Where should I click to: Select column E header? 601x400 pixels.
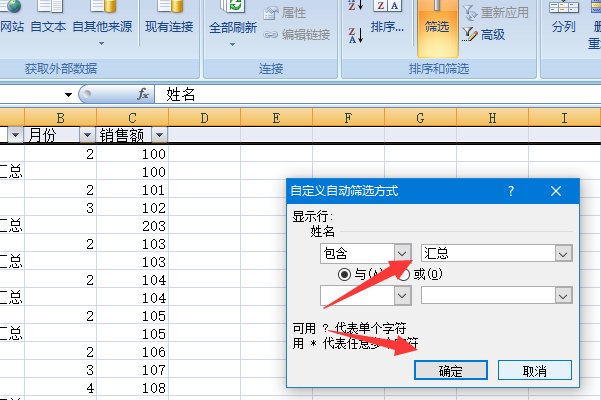pos(276,118)
